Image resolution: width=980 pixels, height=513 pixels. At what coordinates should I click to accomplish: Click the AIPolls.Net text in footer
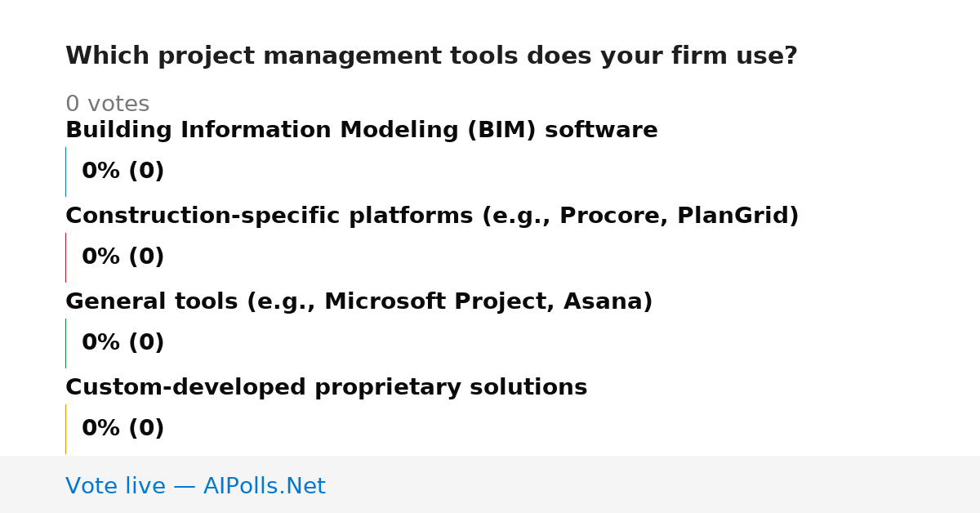[x=264, y=487]
